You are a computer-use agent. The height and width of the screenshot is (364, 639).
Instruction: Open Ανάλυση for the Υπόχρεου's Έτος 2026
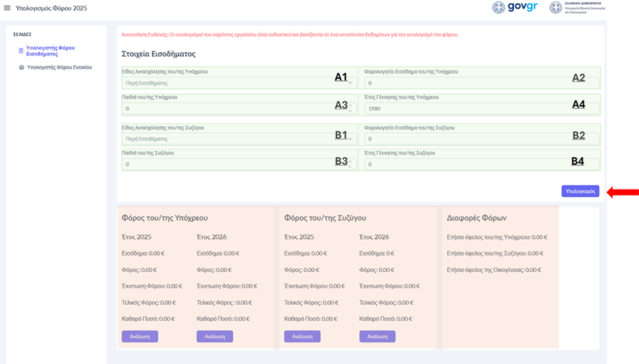pyautogui.click(x=215, y=336)
